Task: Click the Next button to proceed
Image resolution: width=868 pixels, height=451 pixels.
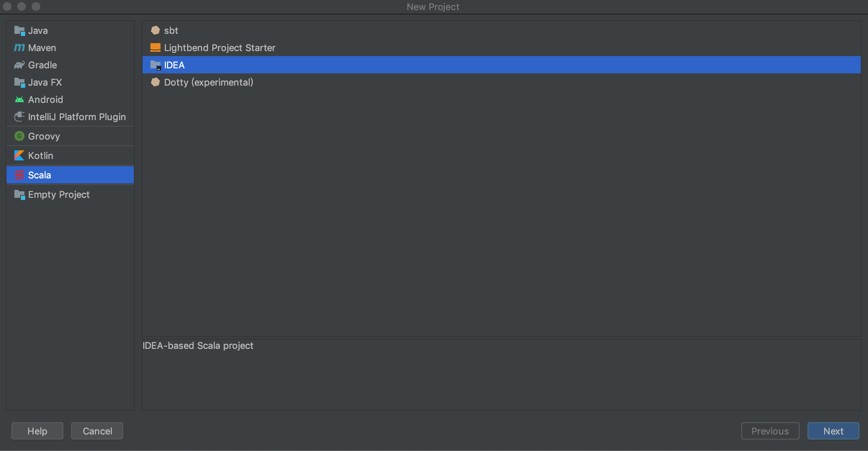Action: pos(833,431)
